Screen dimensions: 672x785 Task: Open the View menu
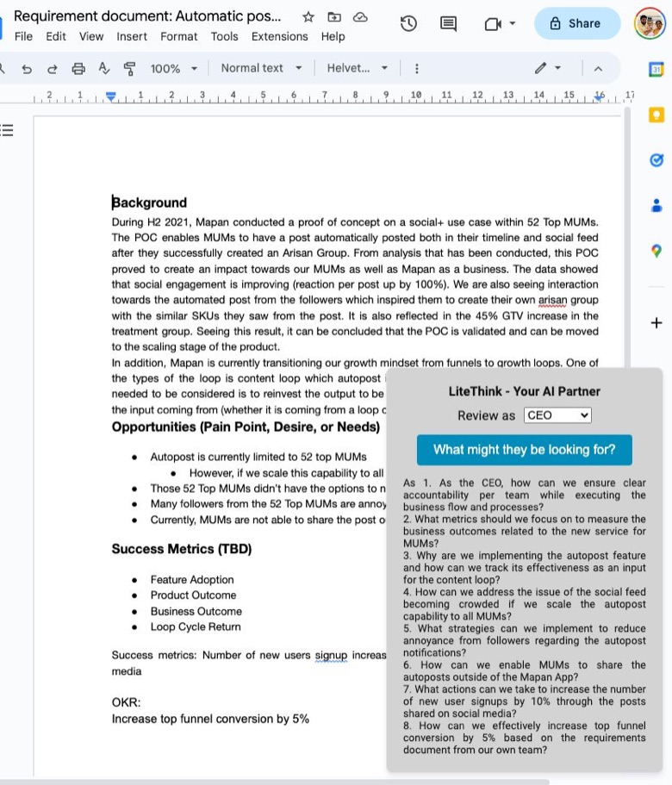[x=91, y=36]
